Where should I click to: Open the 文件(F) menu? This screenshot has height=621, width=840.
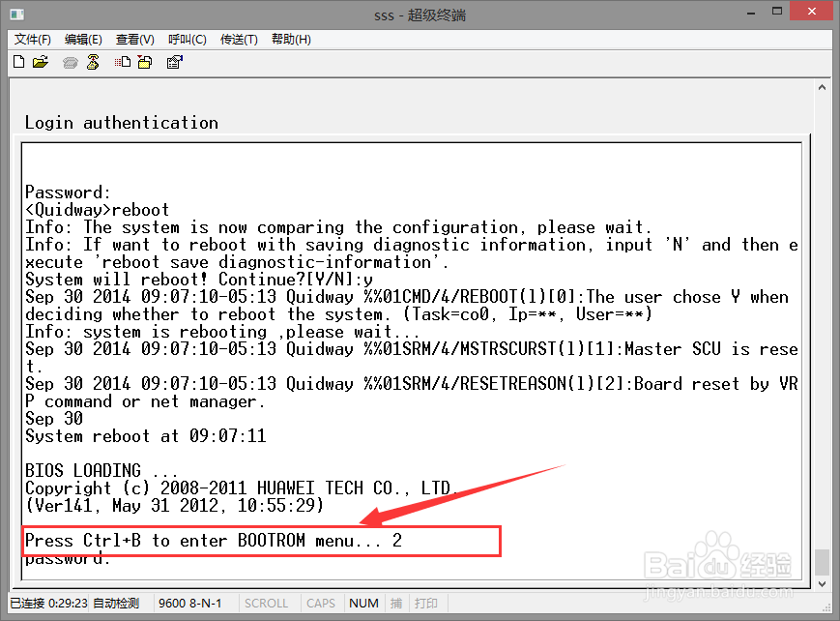point(33,40)
